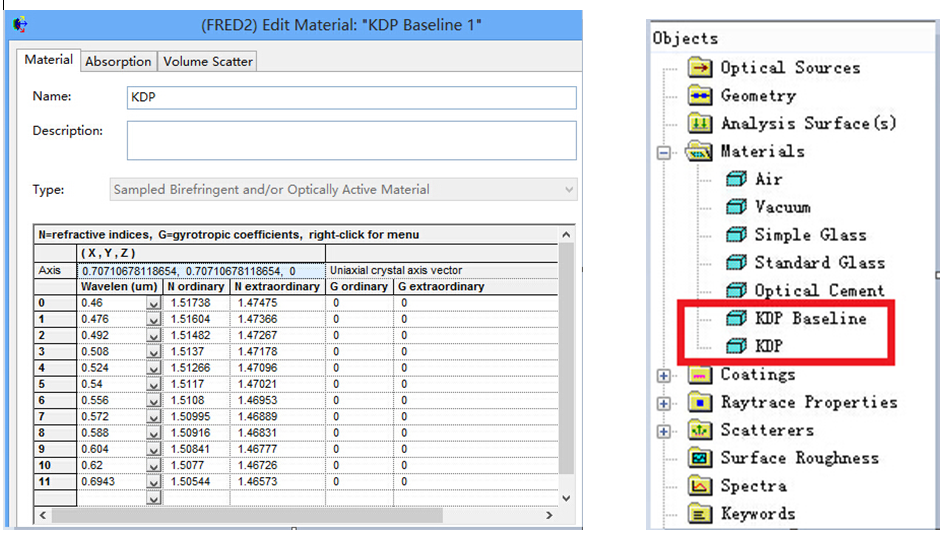Switch to the Volume Scatter tab

pos(208,61)
